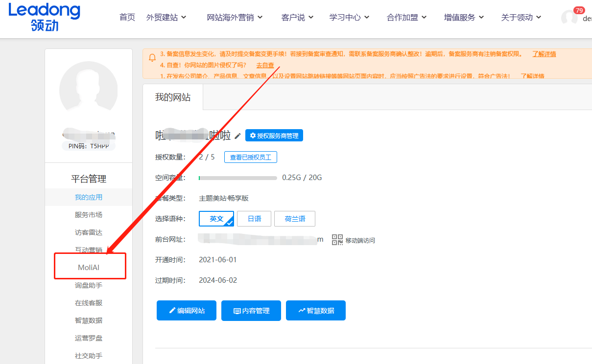Expand the 外贸建站 dropdown menu
592x364 pixels.
coord(166,17)
